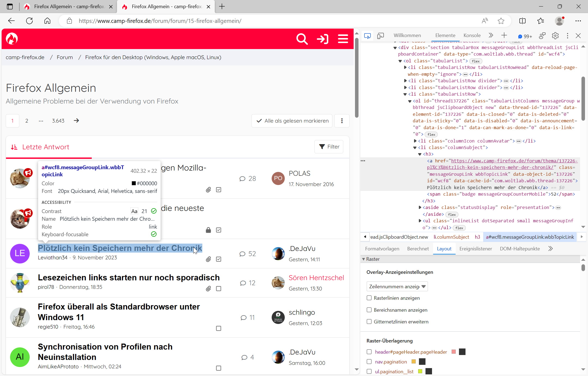The width and height of the screenshot is (588, 376).
Task: Toggle device emulation icon in DevTools
Action: pyautogui.click(x=380, y=36)
